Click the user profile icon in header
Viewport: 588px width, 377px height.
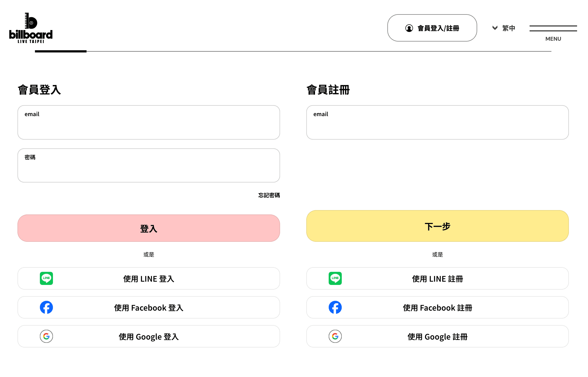409,28
